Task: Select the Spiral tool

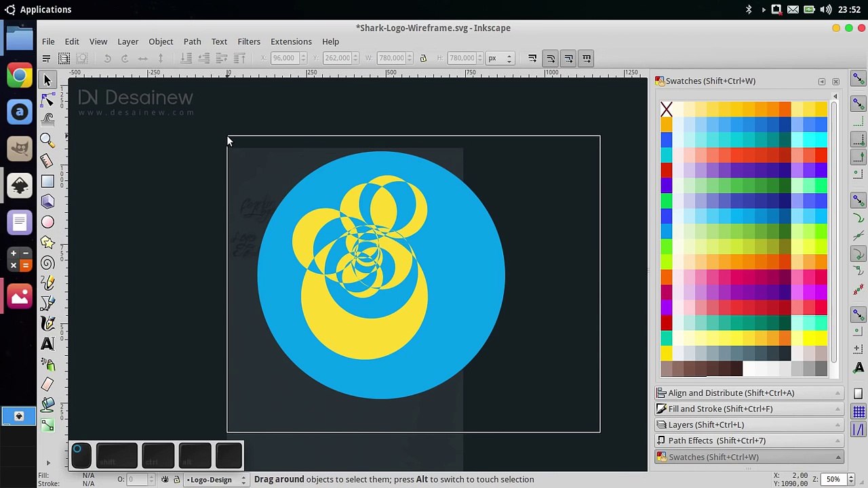Action: (x=47, y=262)
